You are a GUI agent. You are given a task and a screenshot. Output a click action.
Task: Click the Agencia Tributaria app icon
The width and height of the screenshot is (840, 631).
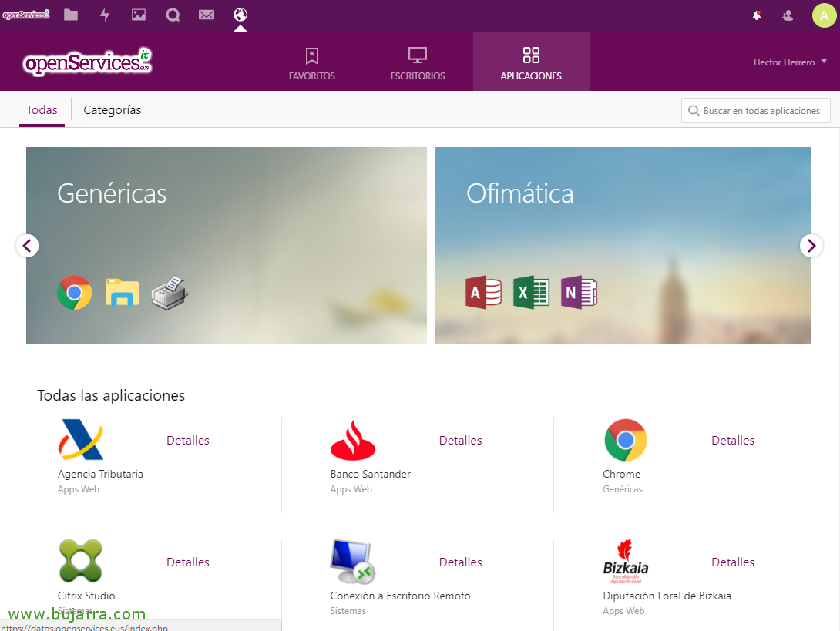pos(81,439)
